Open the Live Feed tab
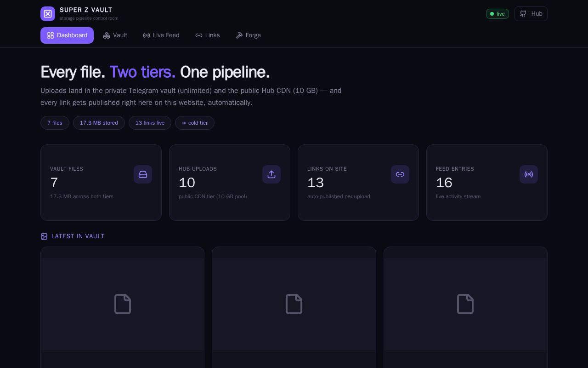This screenshot has height=368, width=588. [x=161, y=35]
